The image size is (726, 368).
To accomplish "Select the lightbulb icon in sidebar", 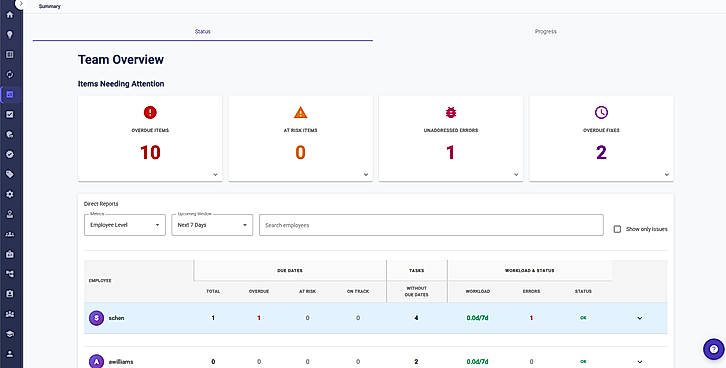I will pyautogui.click(x=10, y=35).
